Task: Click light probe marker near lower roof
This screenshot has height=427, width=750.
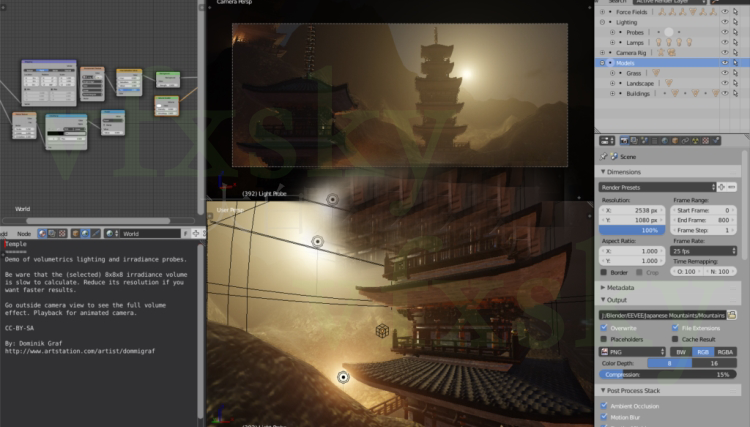Action: pos(343,377)
